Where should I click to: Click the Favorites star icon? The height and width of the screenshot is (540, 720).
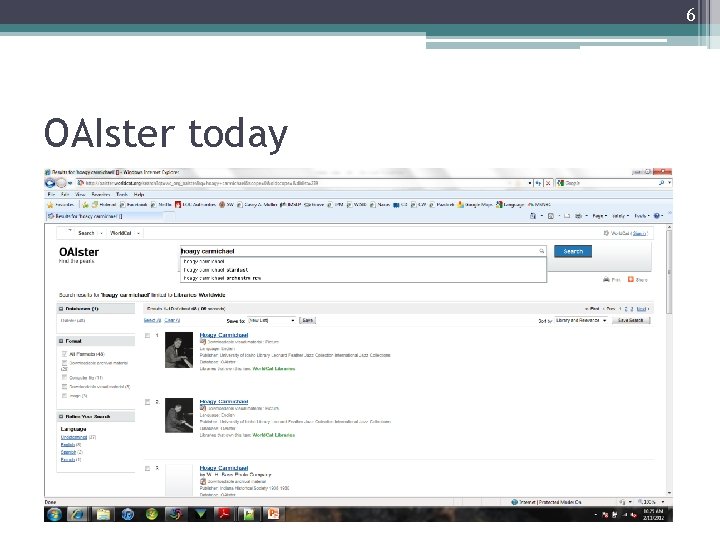(x=51, y=205)
